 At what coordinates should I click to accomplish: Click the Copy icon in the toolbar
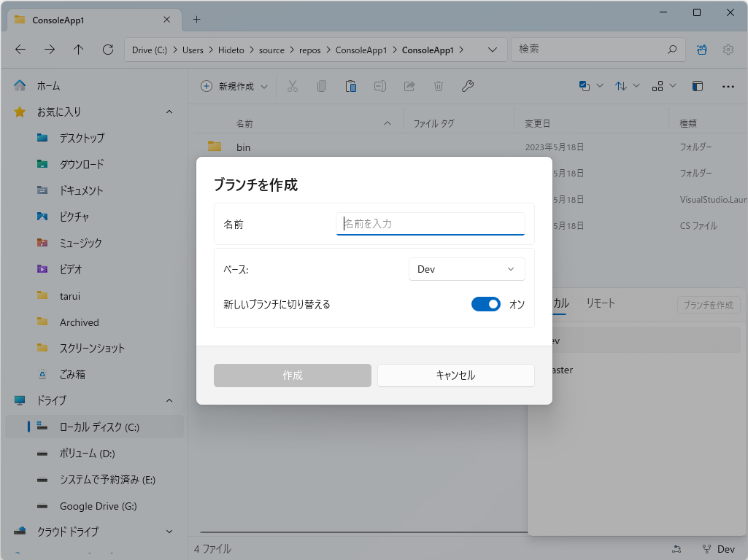(x=321, y=86)
